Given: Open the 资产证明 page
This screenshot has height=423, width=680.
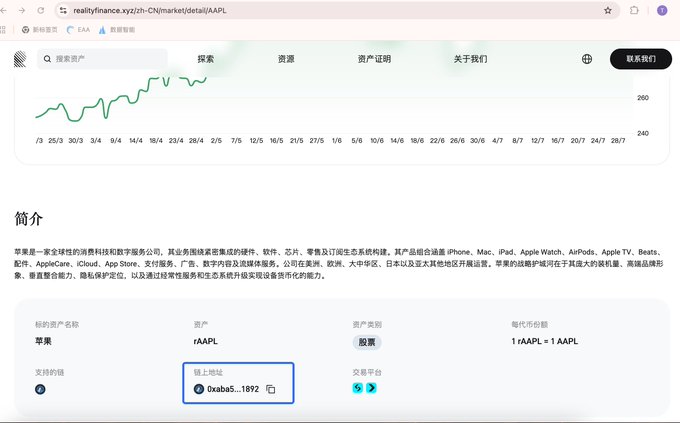Looking at the screenshot, I should (374, 59).
